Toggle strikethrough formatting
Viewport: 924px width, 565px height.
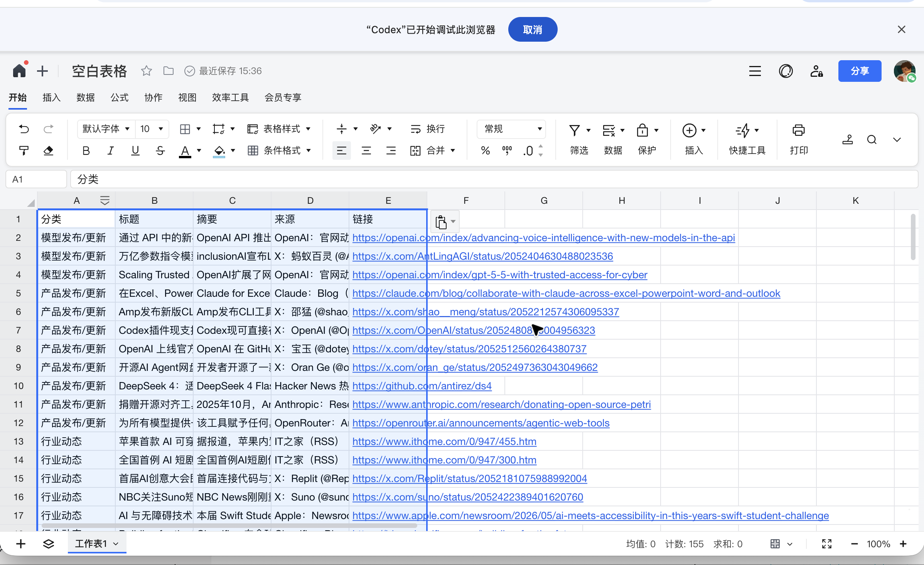(x=160, y=151)
